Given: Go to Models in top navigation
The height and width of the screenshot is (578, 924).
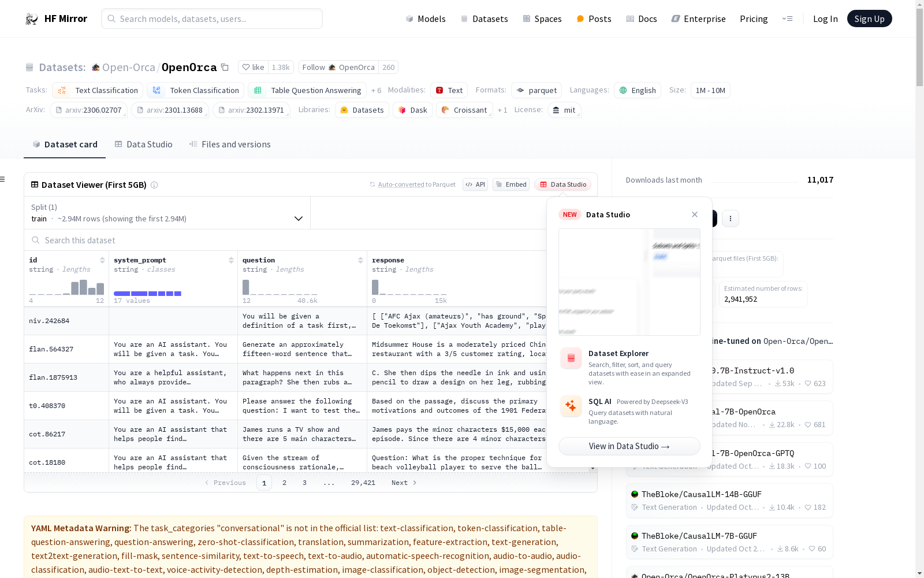Looking at the screenshot, I should coord(426,19).
